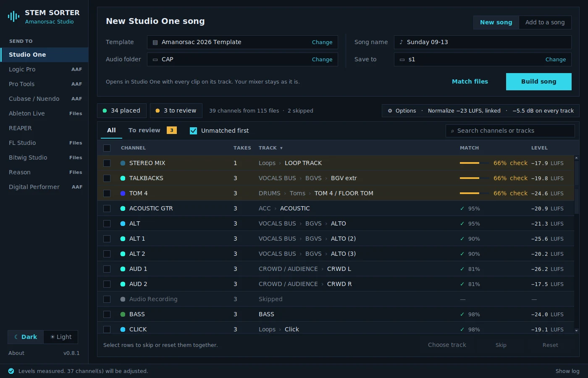Click the orange dot in 3 to review
Image resolution: width=588 pixels, height=378 pixels.
[x=157, y=111]
